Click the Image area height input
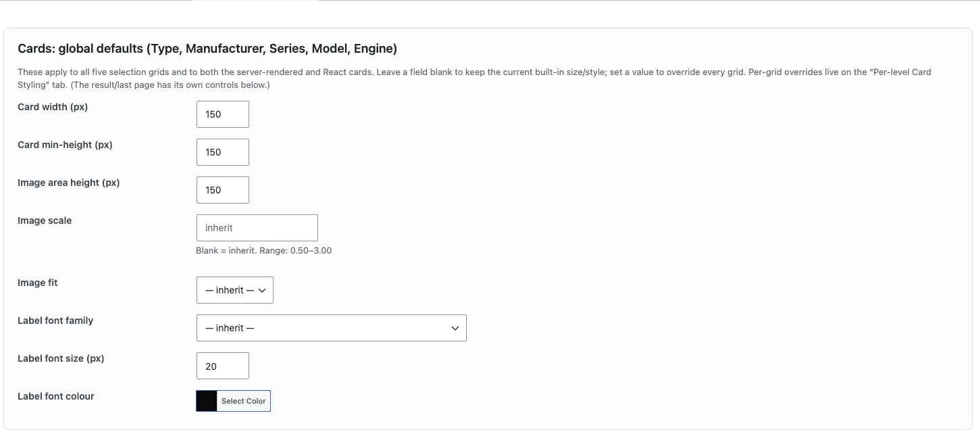The height and width of the screenshot is (430, 980). tap(222, 190)
